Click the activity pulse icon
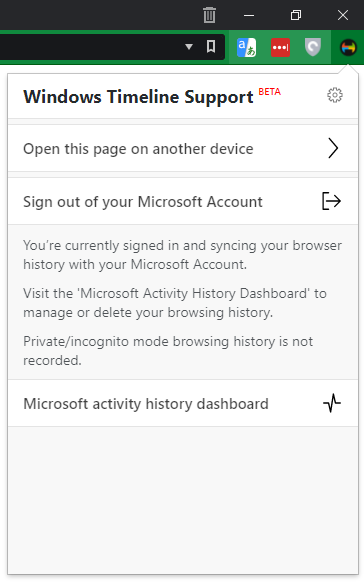 coord(332,403)
